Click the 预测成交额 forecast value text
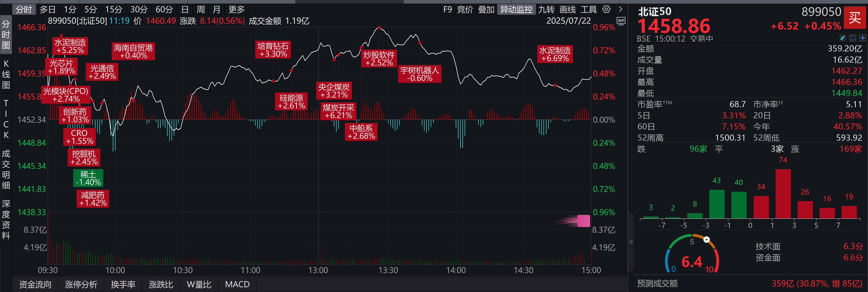Screen dimensions: 868x292 (817, 284)
